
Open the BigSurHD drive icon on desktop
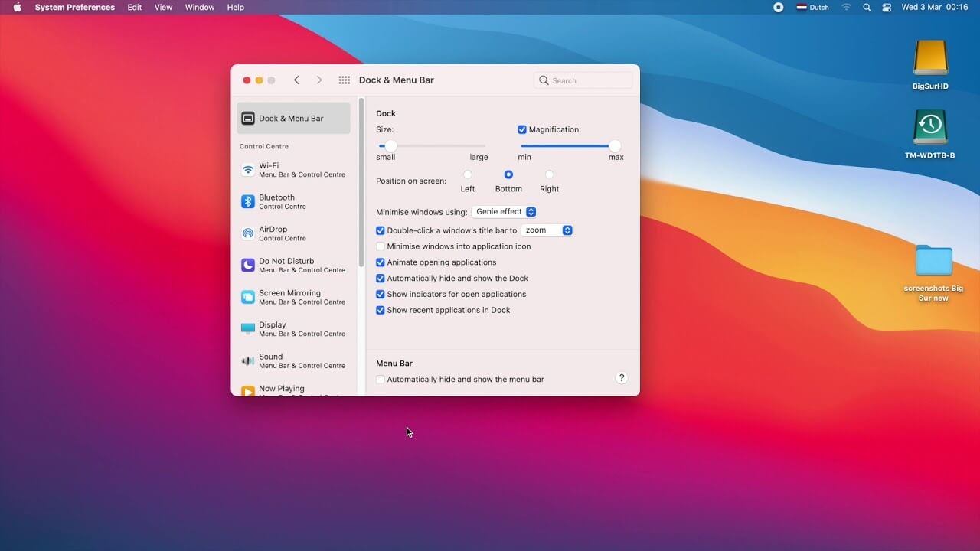tap(930, 59)
